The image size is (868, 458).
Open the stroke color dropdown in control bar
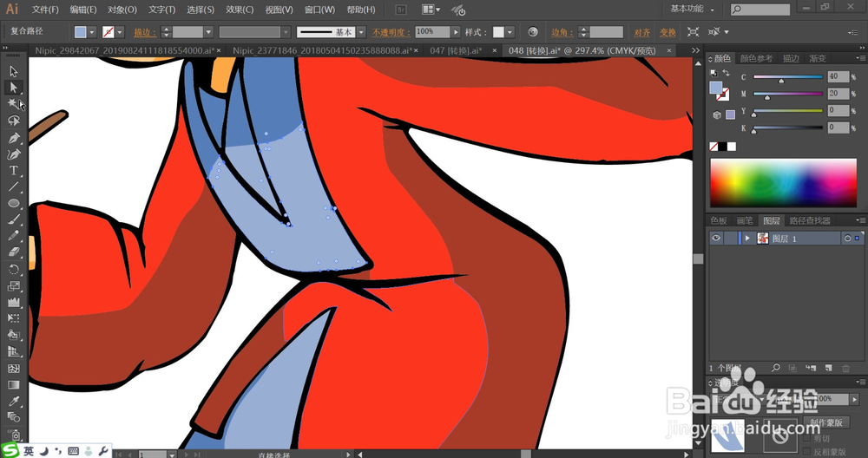point(120,32)
